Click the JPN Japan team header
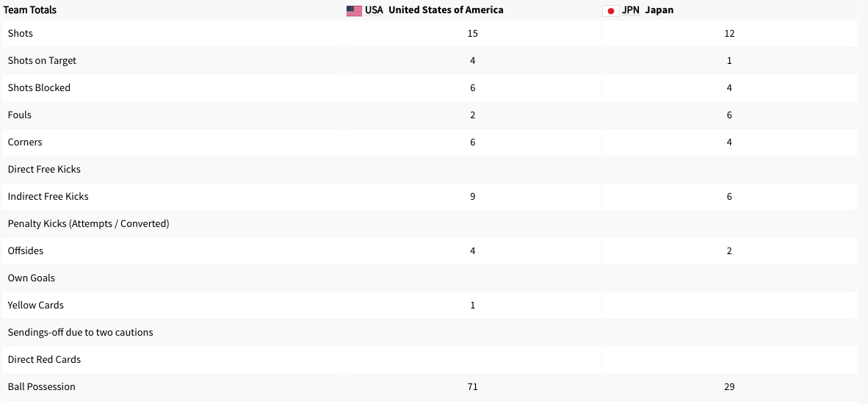The width and height of the screenshot is (868, 404). click(x=647, y=10)
